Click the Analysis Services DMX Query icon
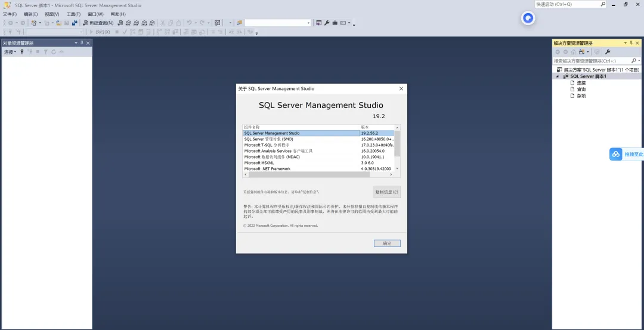The image size is (644, 330). coord(137,23)
